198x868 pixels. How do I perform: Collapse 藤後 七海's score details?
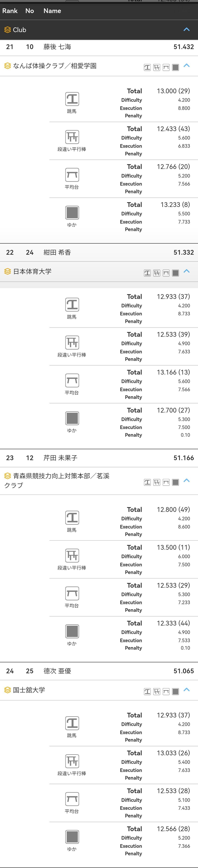coord(187,66)
